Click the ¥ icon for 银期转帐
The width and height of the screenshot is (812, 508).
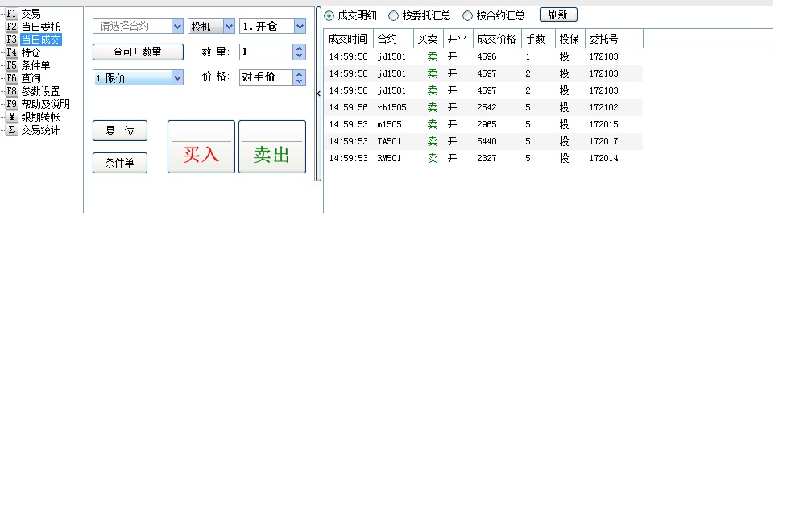point(11,117)
